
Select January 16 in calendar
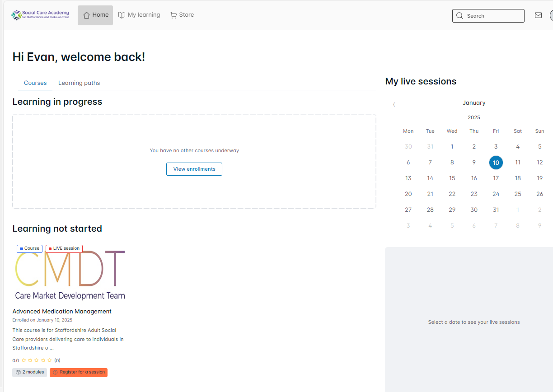(x=474, y=178)
